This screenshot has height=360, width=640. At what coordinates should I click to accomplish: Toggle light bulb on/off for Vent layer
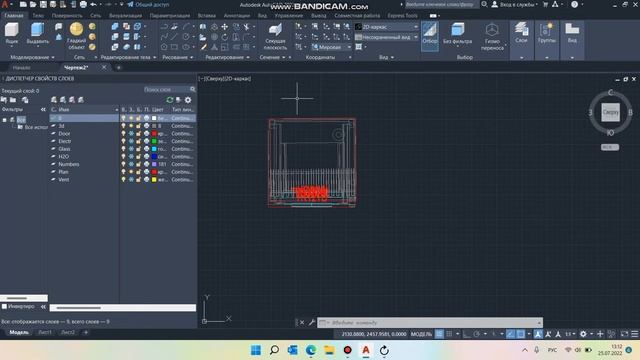coord(123,180)
